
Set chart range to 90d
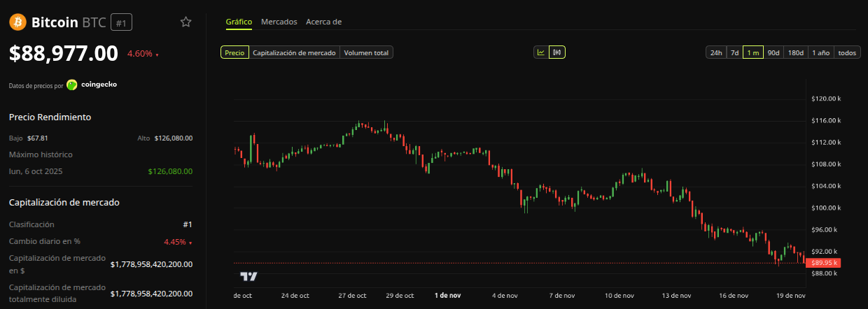coord(773,52)
